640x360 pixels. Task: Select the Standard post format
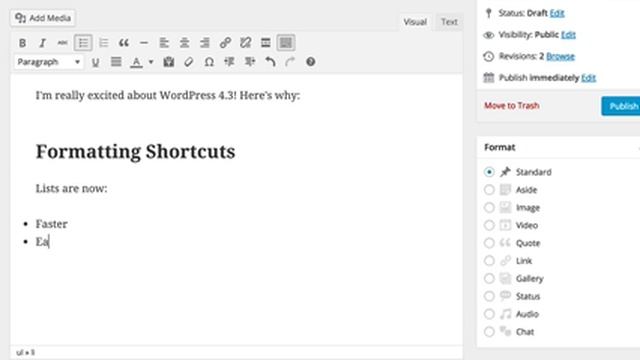tap(489, 172)
